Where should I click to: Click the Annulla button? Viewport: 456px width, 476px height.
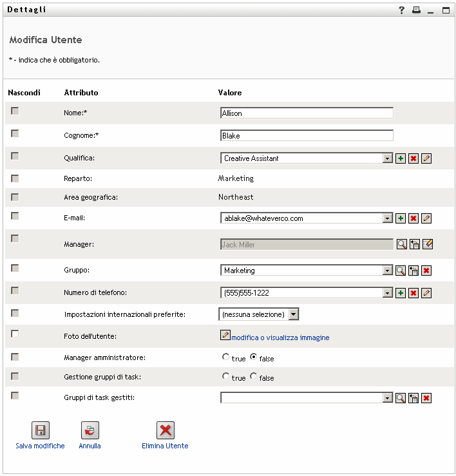(x=90, y=431)
